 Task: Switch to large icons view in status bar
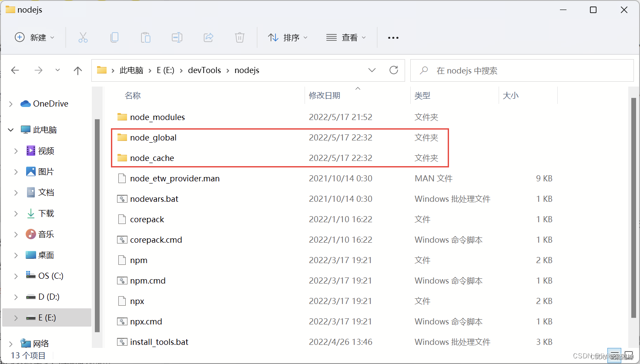[x=629, y=356]
